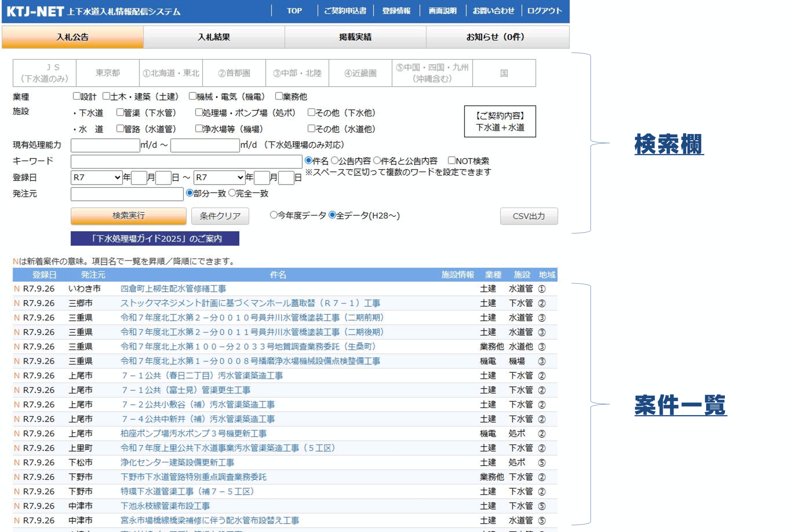Image resolution: width=792 pixels, height=532 pixels.
Task: Check the 設計 checkbox under 業種
Action: (x=76, y=97)
